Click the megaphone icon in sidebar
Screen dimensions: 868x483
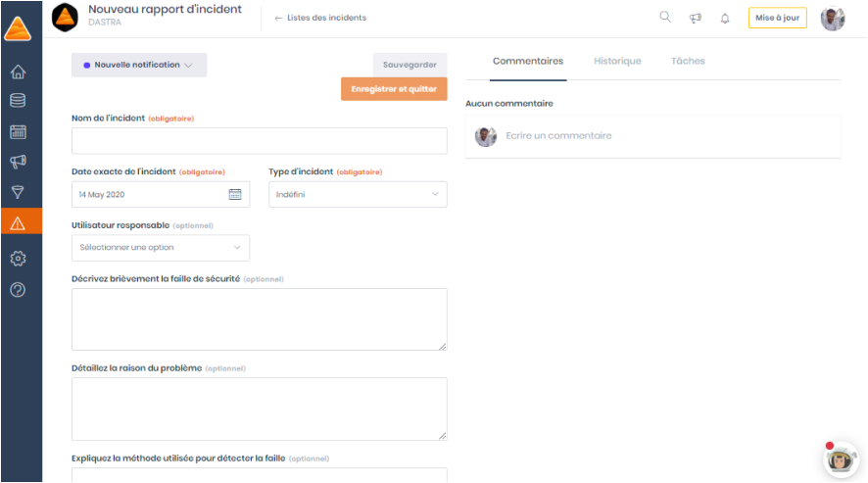pyautogui.click(x=18, y=162)
